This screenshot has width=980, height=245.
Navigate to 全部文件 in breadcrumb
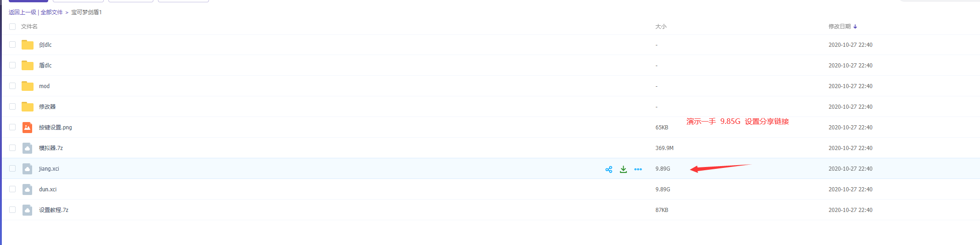tap(51, 12)
